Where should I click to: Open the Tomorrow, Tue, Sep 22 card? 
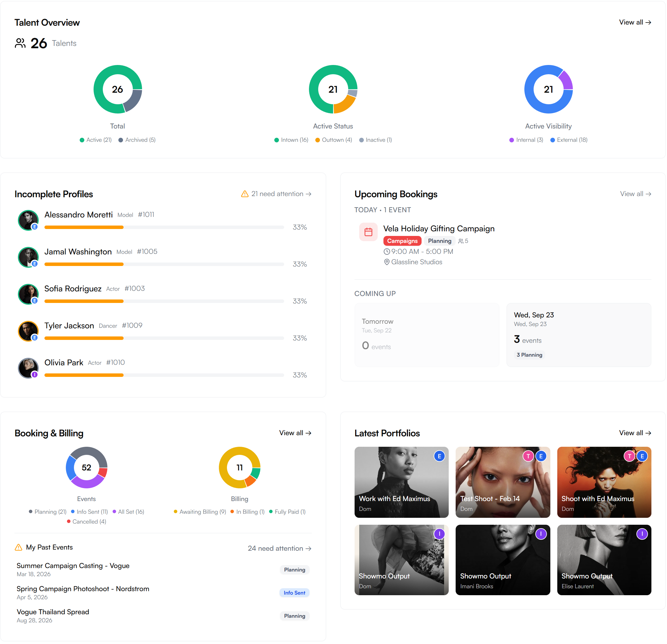(x=427, y=335)
